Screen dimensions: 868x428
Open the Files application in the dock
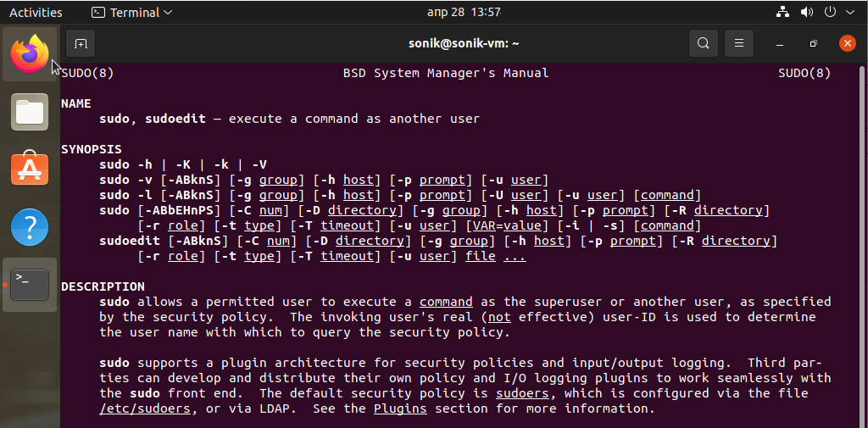click(30, 112)
